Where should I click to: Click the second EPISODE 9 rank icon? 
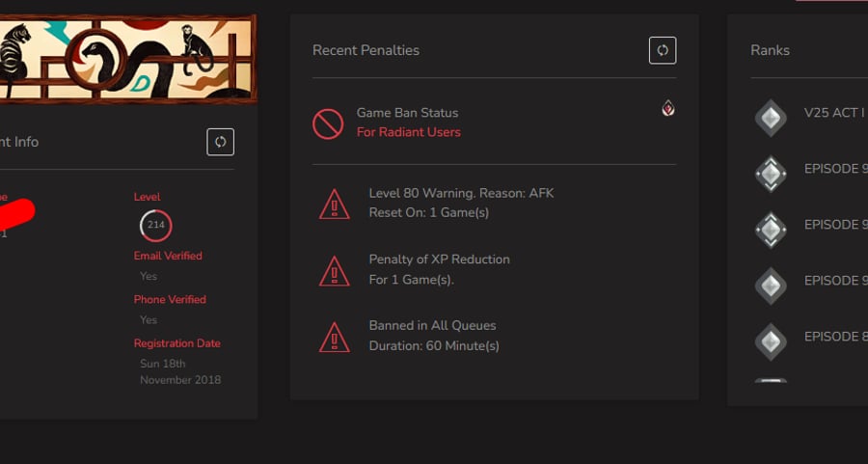pyautogui.click(x=771, y=230)
